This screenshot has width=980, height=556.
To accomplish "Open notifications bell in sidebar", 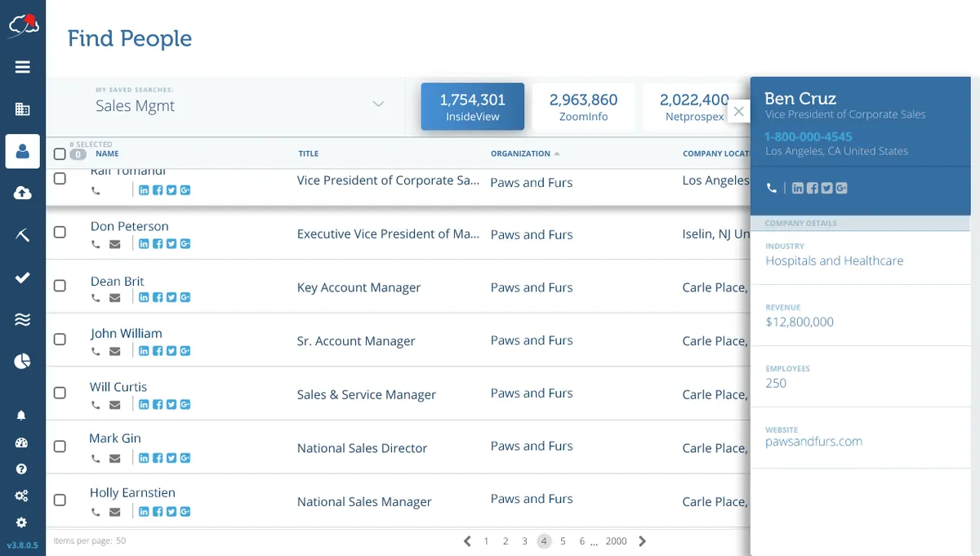I will [x=21, y=416].
